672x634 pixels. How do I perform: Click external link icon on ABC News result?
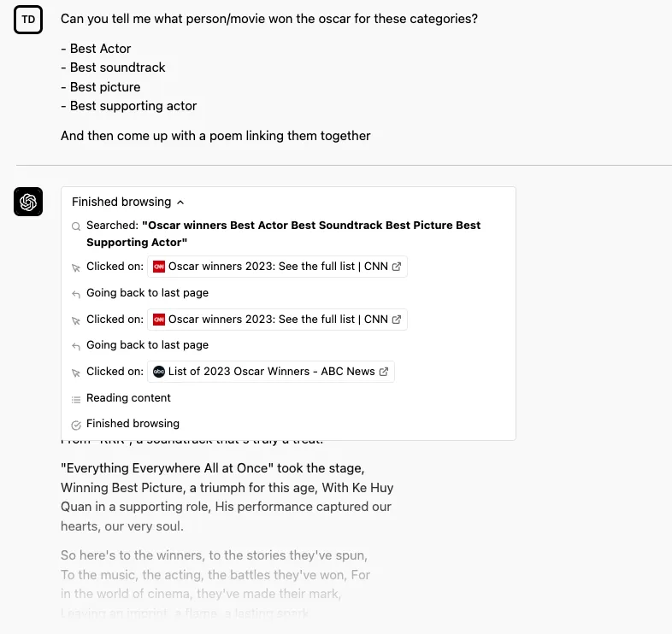point(384,372)
